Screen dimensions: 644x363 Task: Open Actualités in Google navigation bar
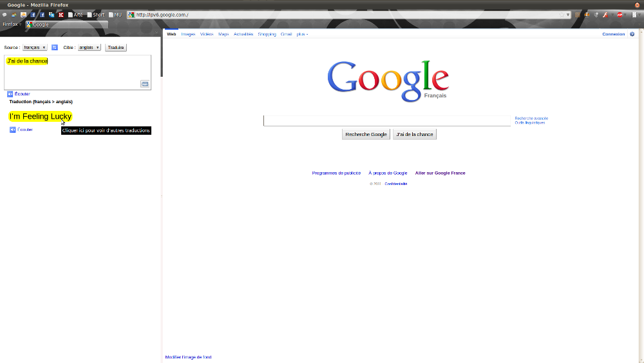click(x=243, y=34)
